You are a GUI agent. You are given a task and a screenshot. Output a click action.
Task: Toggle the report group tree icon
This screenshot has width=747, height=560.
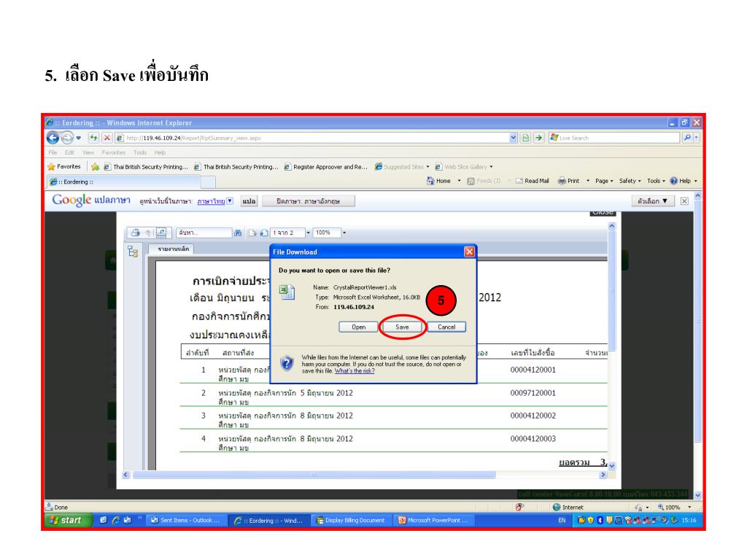click(133, 252)
